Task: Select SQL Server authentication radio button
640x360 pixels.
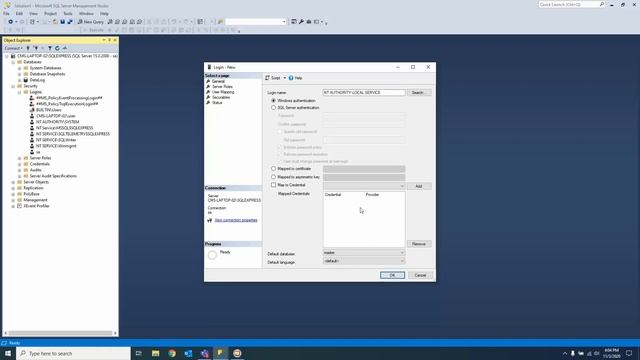Action: coord(273,108)
